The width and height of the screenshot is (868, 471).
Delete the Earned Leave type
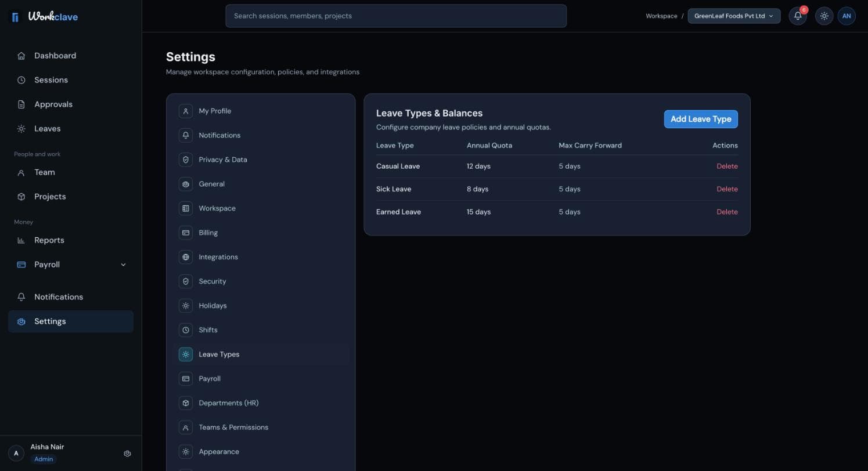pos(727,212)
